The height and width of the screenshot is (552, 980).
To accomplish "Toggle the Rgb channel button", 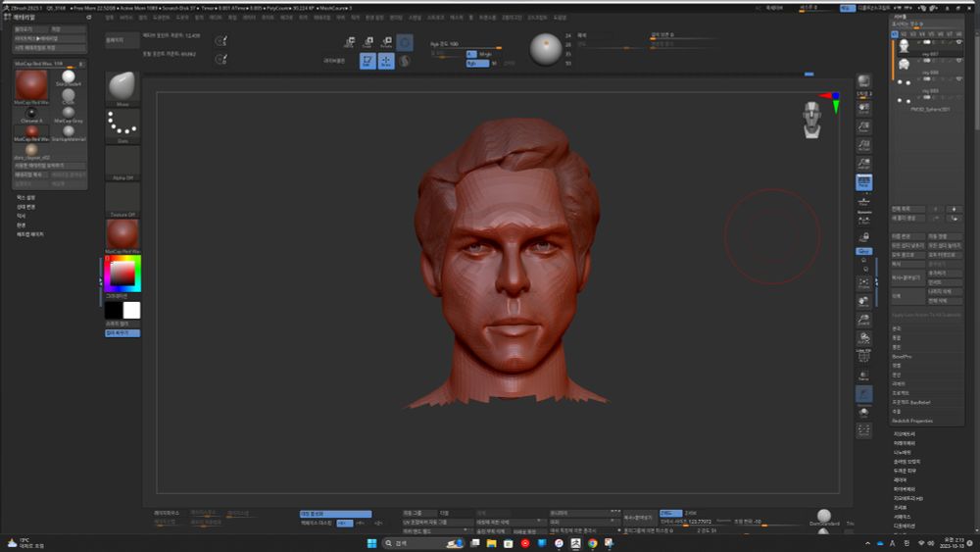I will [x=477, y=63].
